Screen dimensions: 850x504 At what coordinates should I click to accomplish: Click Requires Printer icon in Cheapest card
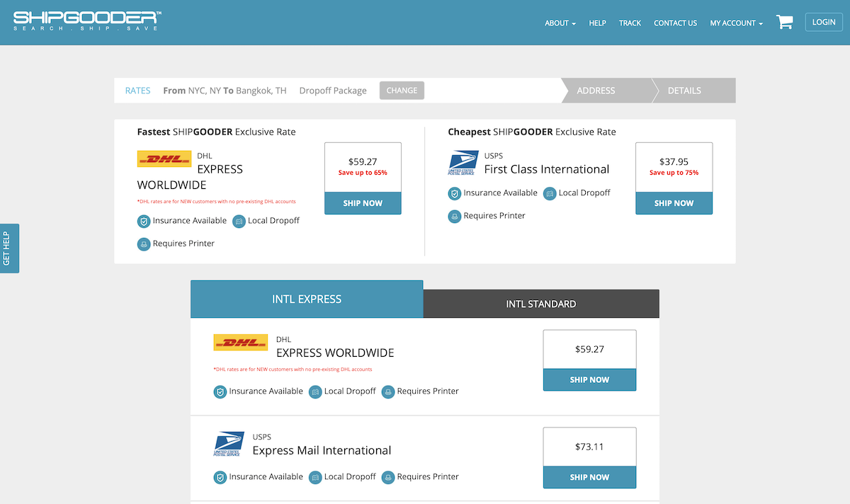coord(455,216)
